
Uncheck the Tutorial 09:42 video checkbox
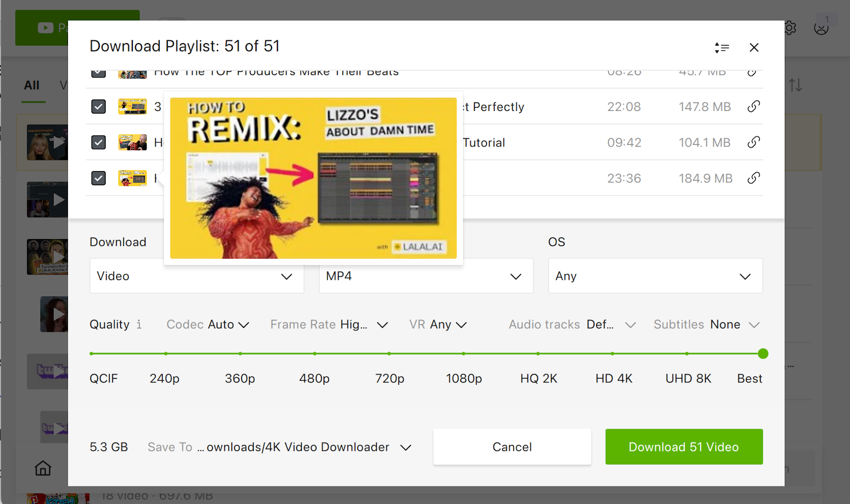98,142
